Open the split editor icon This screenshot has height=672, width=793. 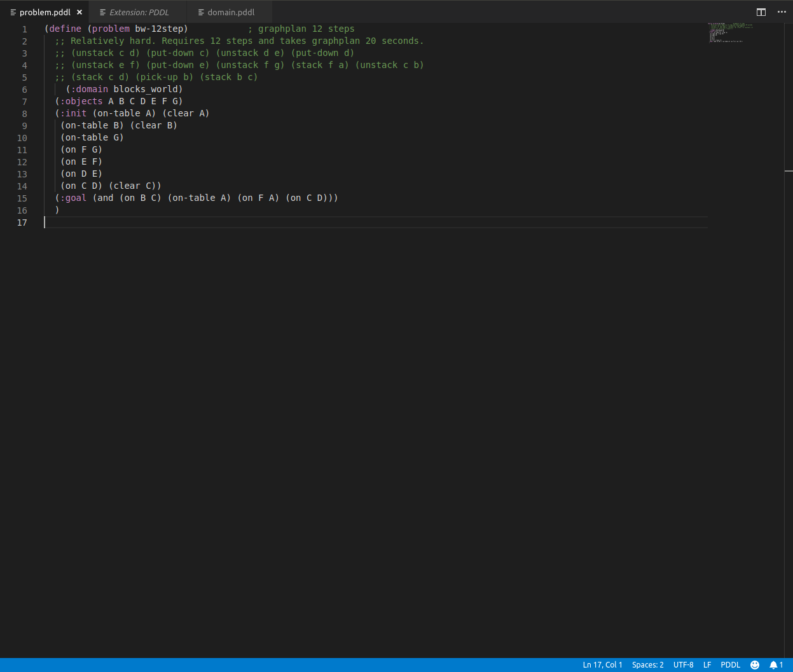coord(761,11)
